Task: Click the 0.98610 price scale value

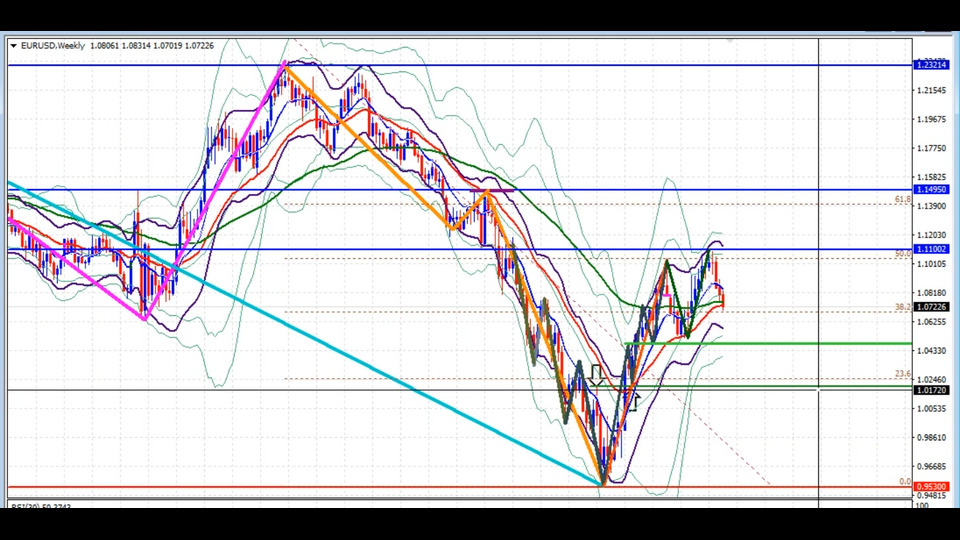Action: (x=931, y=438)
